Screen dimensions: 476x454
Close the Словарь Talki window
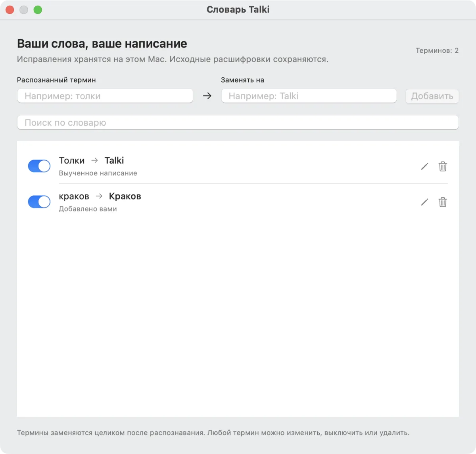10,10
